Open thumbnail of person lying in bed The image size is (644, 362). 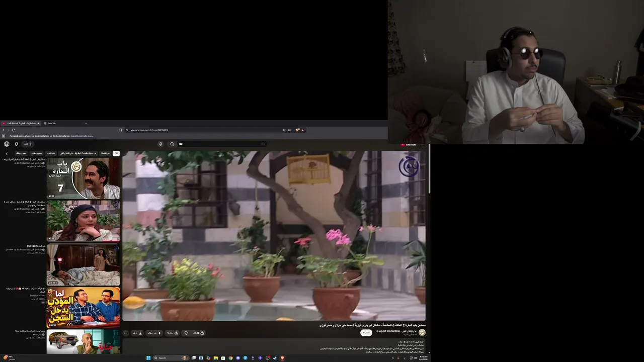(x=83, y=264)
